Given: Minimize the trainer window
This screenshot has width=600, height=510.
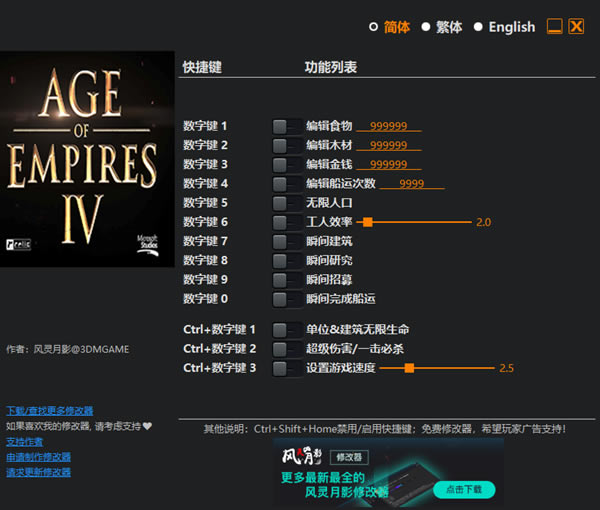Looking at the screenshot, I should [554, 27].
